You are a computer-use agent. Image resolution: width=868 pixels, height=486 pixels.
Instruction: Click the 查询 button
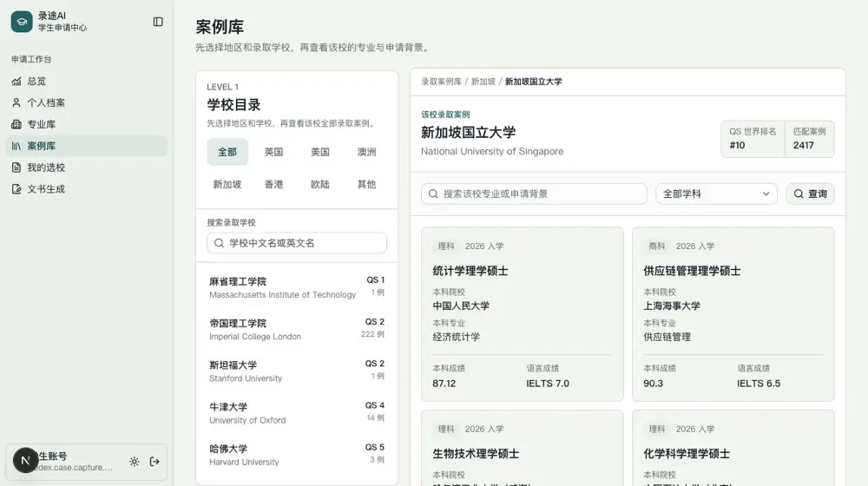tap(810, 194)
